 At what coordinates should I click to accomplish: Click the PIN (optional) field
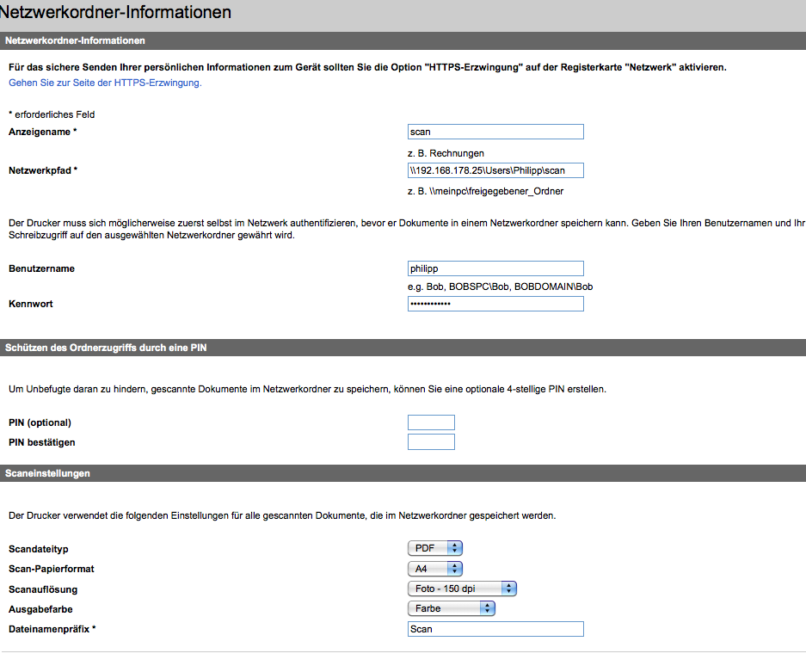pos(431,422)
